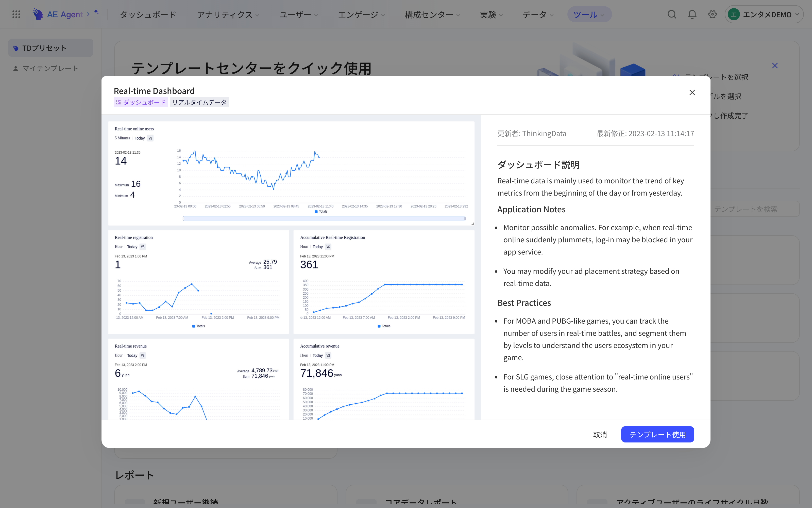
Task: Open the データ menu
Action: (x=538, y=14)
